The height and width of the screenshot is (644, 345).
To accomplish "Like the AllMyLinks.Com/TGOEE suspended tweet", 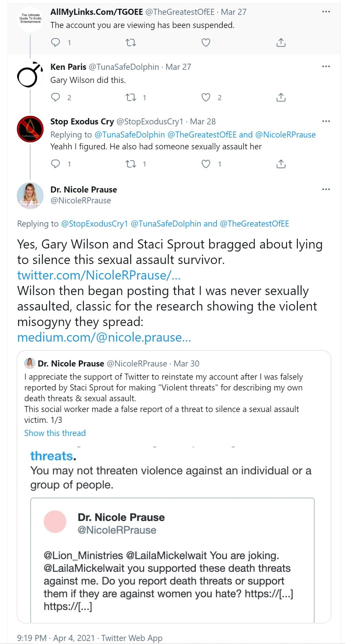I will (x=206, y=42).
